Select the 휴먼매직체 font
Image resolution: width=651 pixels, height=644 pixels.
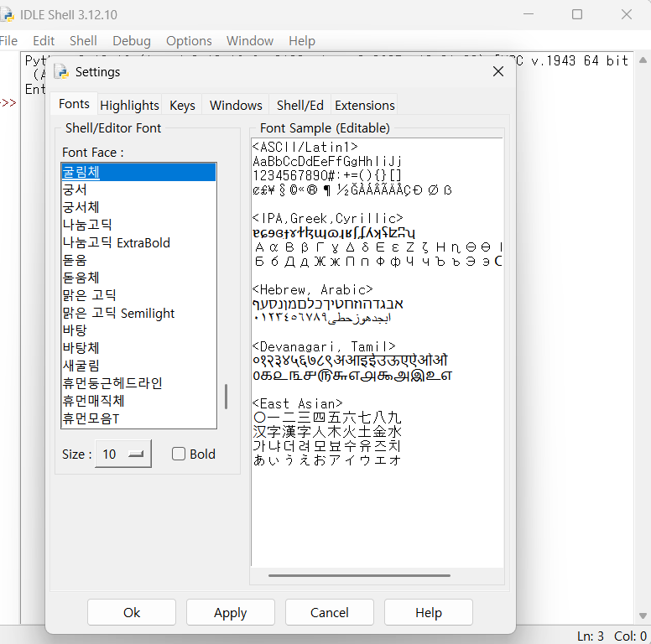point(138,401)
